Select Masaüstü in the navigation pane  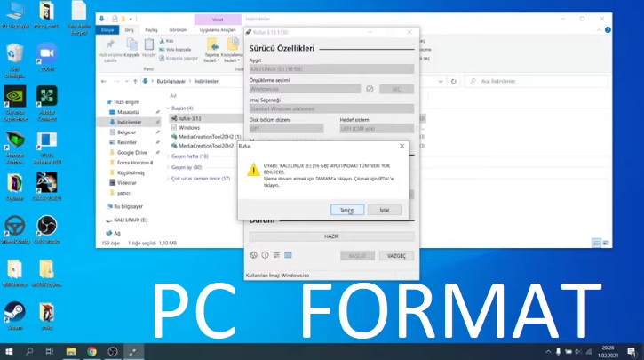tap(128, 112)
